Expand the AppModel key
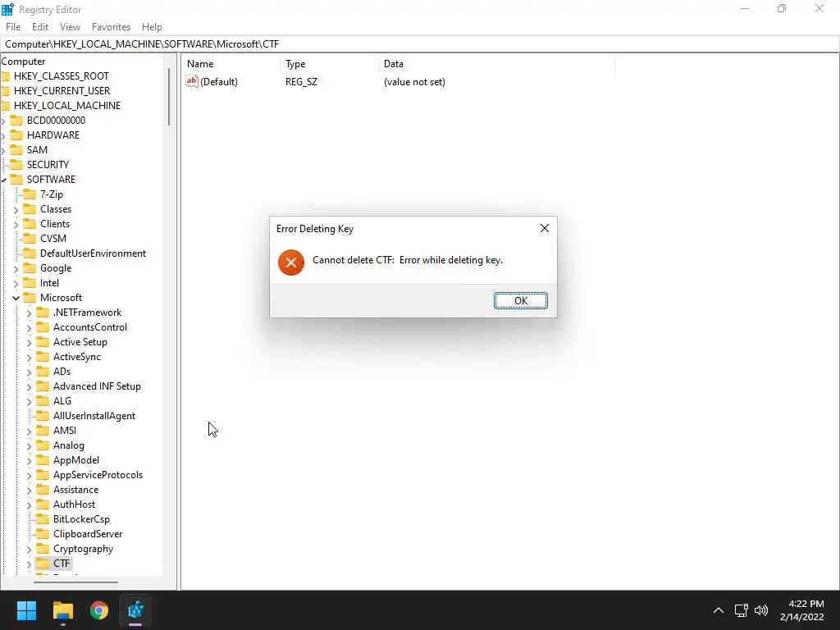Image resolution: width=840 pixels, height=630 pixels. 29,460
